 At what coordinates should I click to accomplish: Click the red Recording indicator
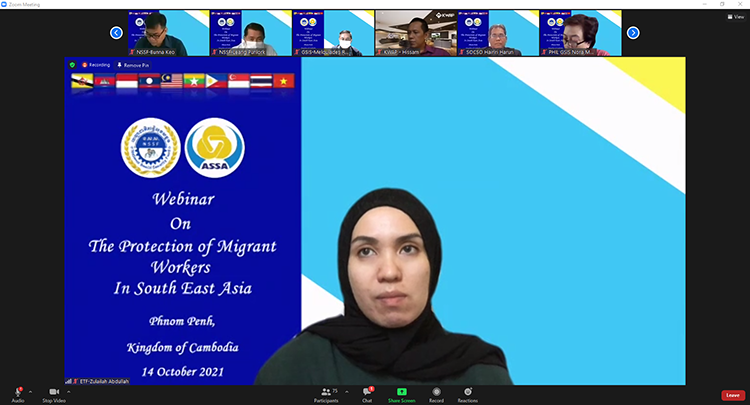[96, 64]
